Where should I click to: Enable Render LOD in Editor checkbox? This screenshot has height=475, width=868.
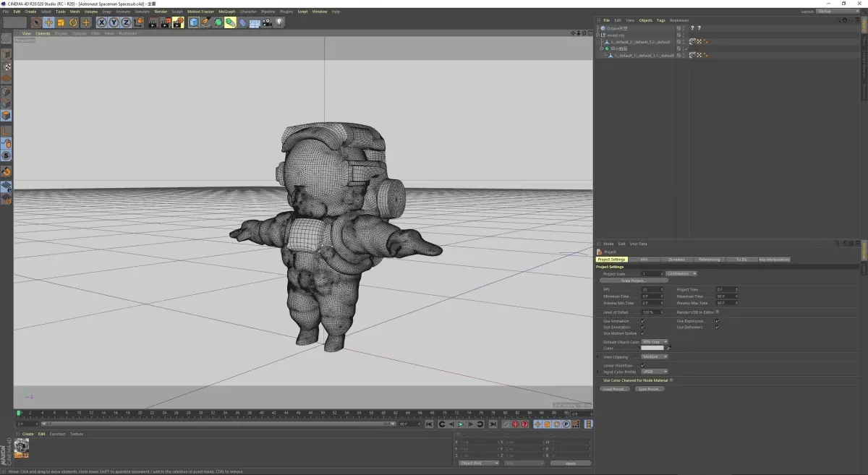point(718,312)
